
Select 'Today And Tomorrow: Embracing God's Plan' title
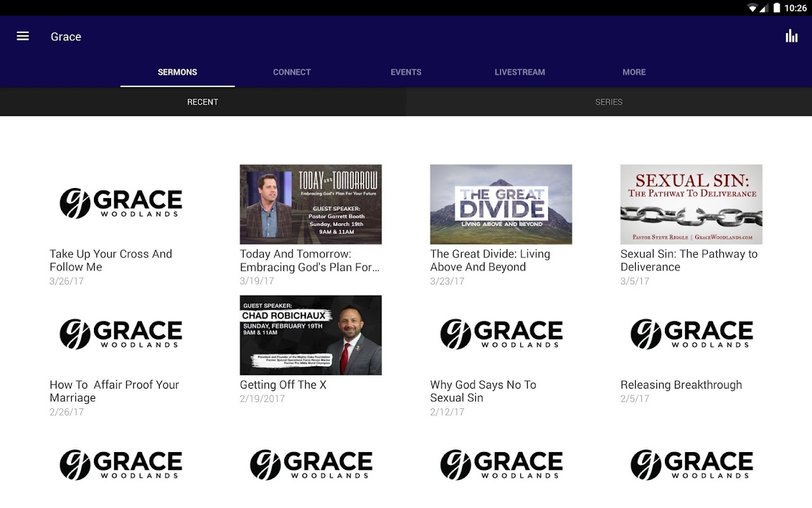point(310,260)
